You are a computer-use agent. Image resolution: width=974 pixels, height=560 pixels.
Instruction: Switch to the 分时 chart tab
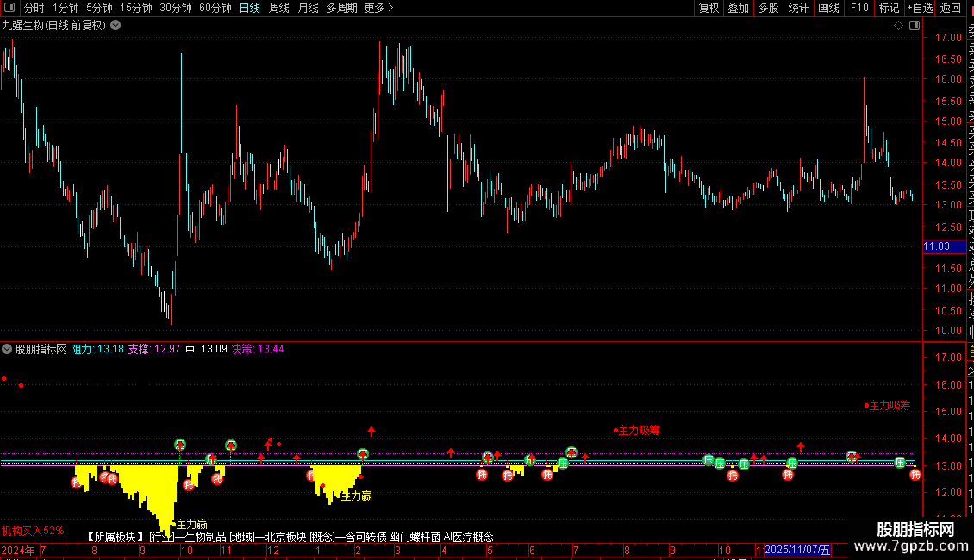click(x=34, y=8)
